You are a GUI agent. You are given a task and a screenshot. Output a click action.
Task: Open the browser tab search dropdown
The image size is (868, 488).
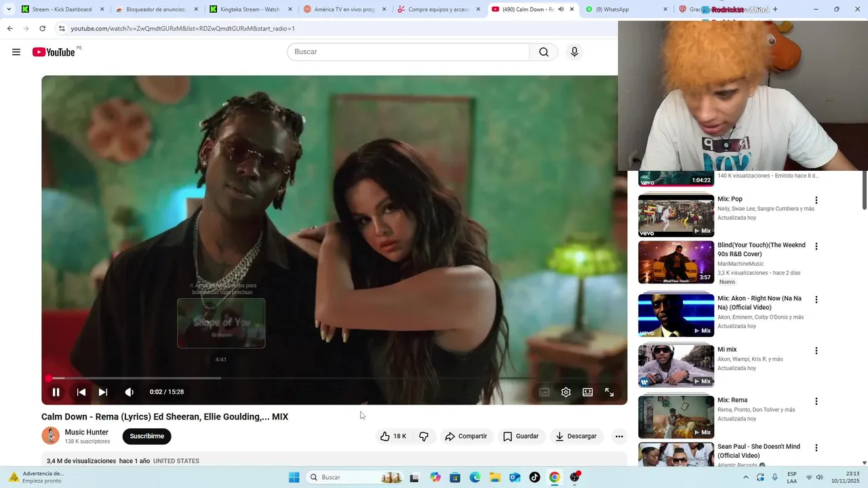click(9, 9)
